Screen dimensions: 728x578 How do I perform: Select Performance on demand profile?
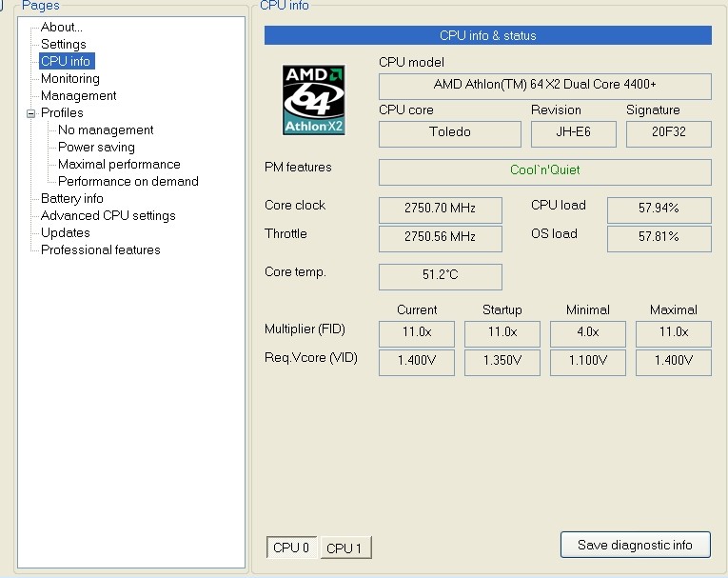(x=128, y=181)
